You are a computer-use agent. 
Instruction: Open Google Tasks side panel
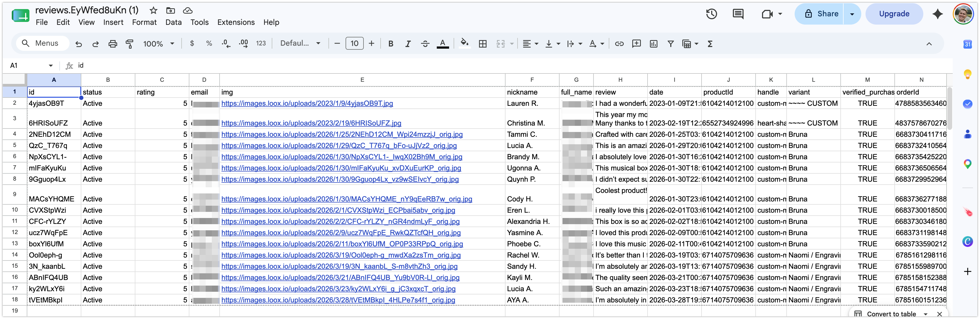click(x=967, y=104)
